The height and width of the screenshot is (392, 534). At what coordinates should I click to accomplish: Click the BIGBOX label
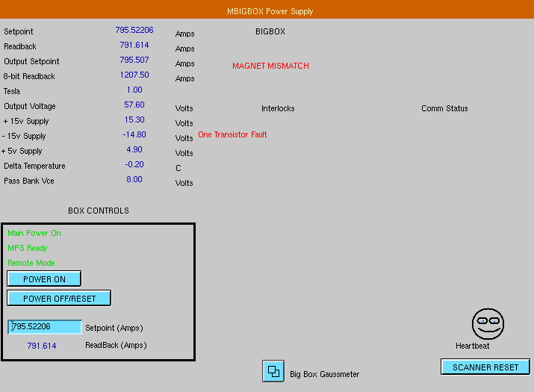click(x=270, y=31)
